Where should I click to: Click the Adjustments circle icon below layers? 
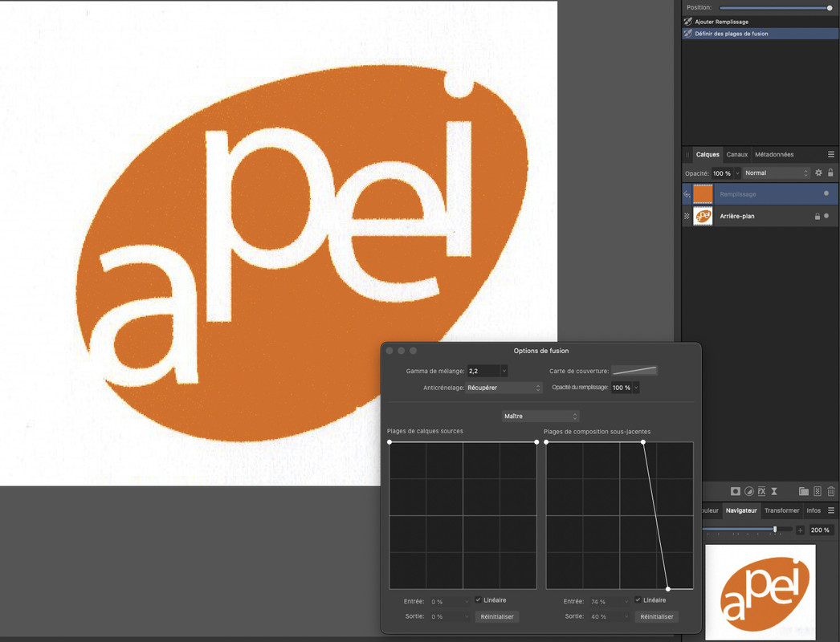point(749,491)
